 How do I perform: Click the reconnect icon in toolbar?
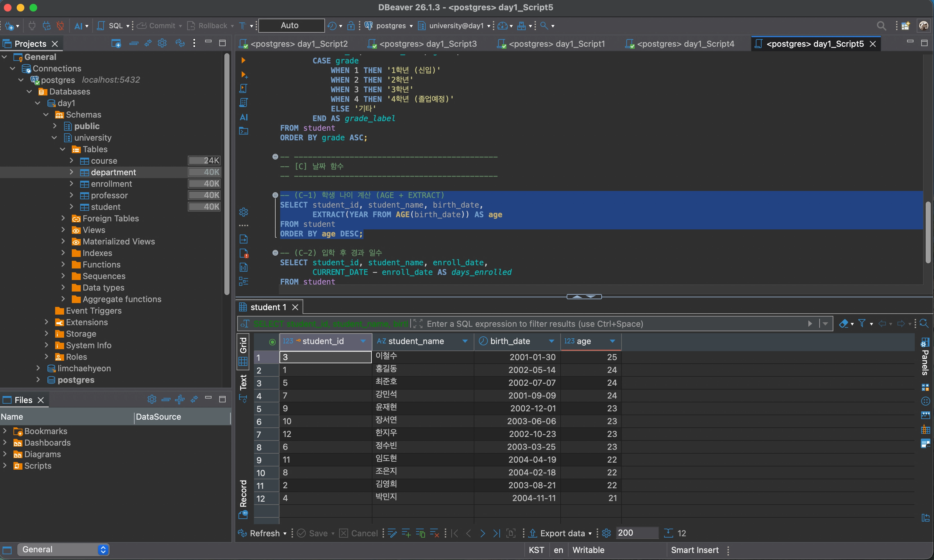click(46, 26)
